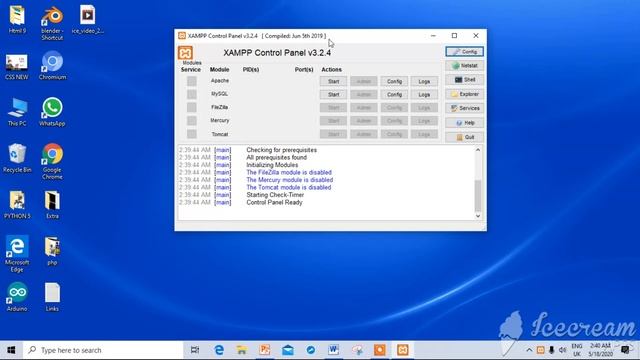Image resolution: width=640 pixels, height=360 pixels.
Task: Open the Netstat tool
Action: 464,66
